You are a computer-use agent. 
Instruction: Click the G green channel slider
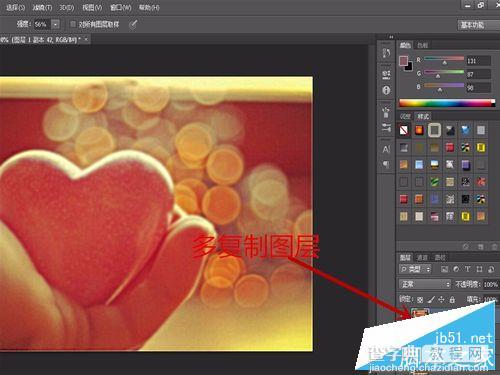tap(444, 72)
